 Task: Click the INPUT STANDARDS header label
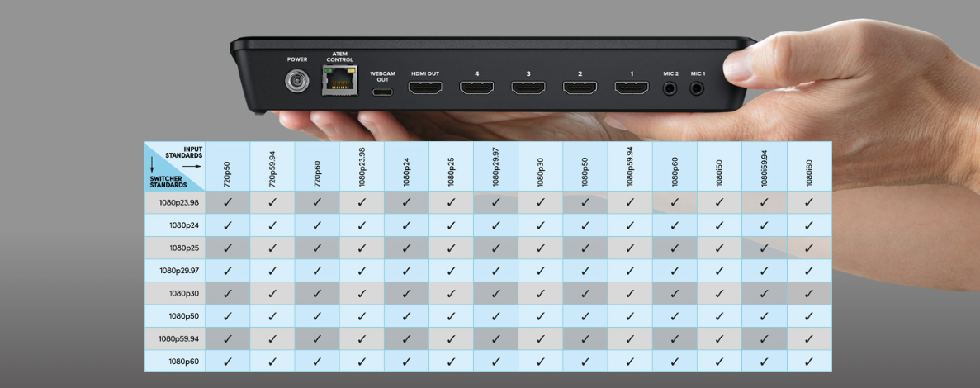[184, 151]
